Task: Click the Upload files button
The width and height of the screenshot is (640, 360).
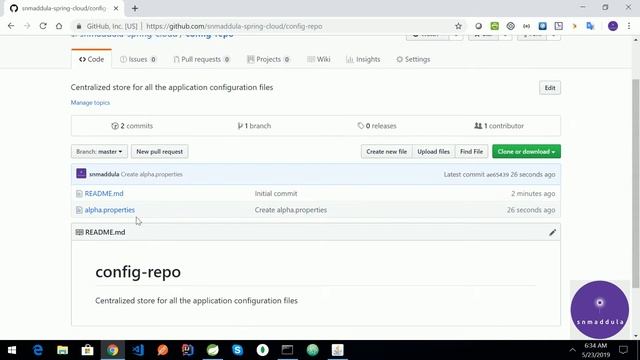Action: [433, 151]
